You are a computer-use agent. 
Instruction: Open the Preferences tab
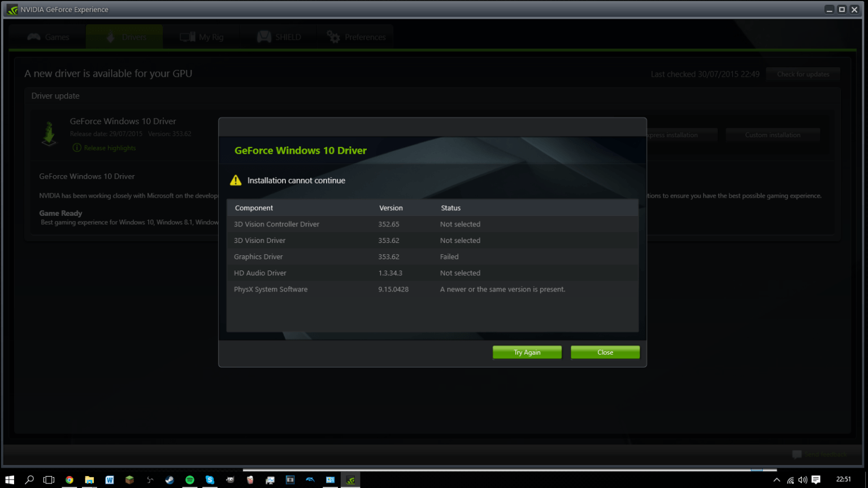(355, 36)
